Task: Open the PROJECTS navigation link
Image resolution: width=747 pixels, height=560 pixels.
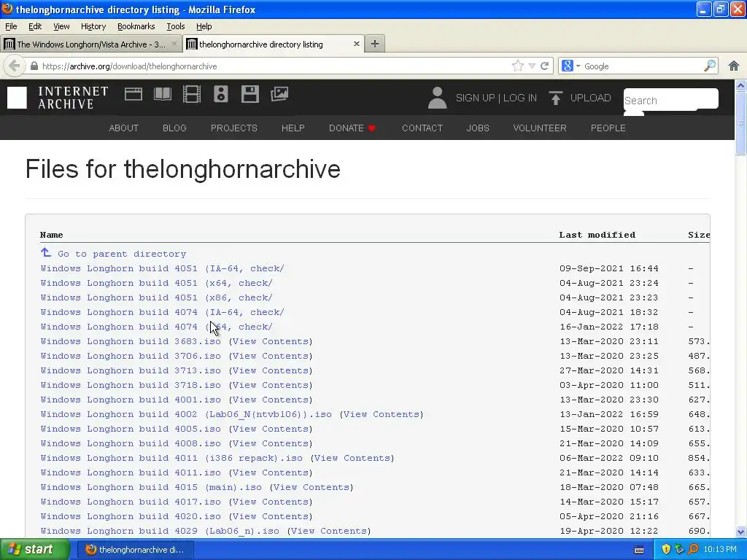Action: (x=234, y=128)
